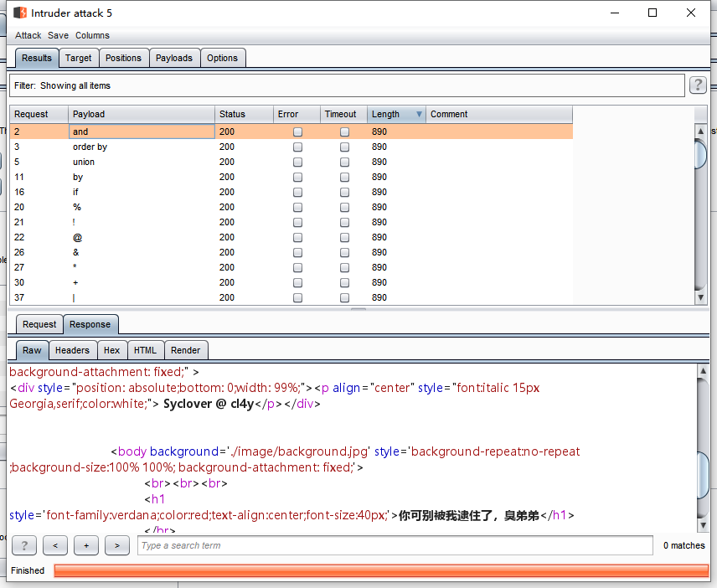
Task: Click the orange attack progress bar
Action: pos(381,570)
